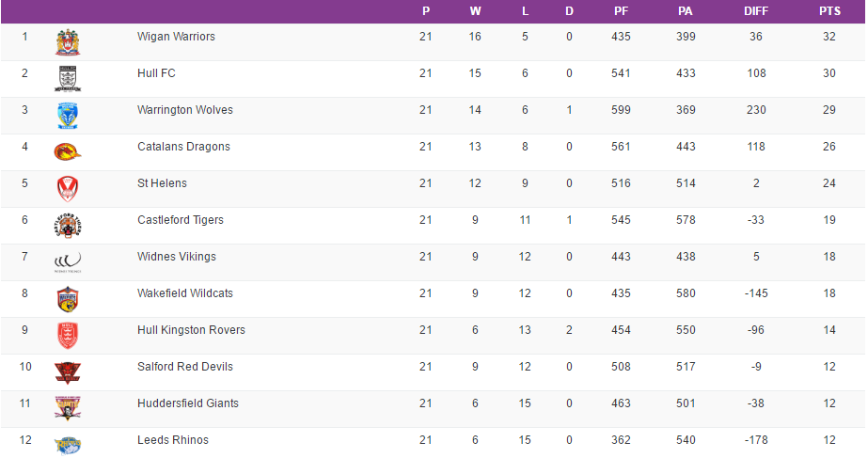Click the Warrington Wolves team logo
The height and width of the screenshot is (474, 868).
68,115
